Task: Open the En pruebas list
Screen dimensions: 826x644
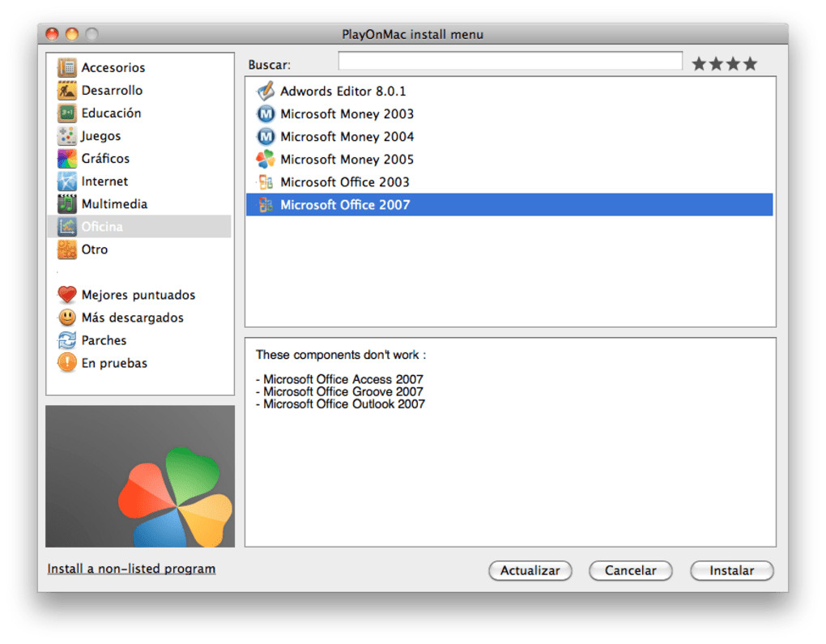Action: pos(114,363)
